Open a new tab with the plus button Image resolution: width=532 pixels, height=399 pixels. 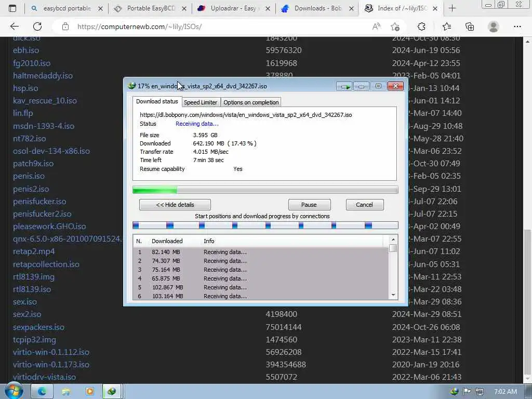point(453,8)
